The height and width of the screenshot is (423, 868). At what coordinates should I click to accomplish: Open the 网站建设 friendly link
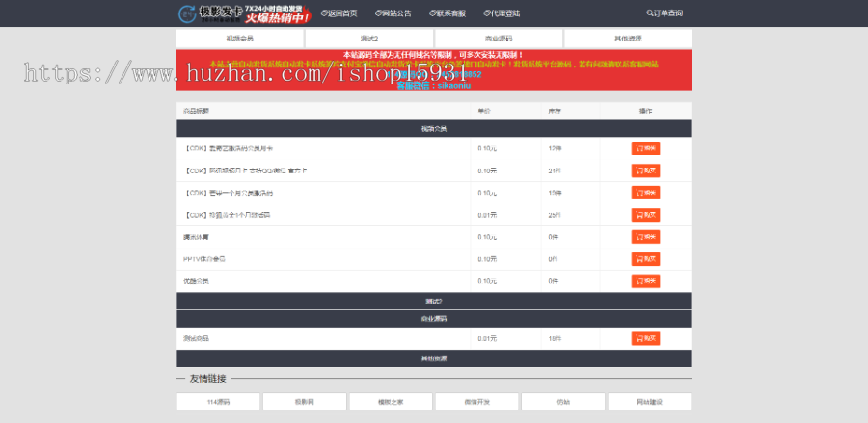pyautogui.click(x=649, y=402)
